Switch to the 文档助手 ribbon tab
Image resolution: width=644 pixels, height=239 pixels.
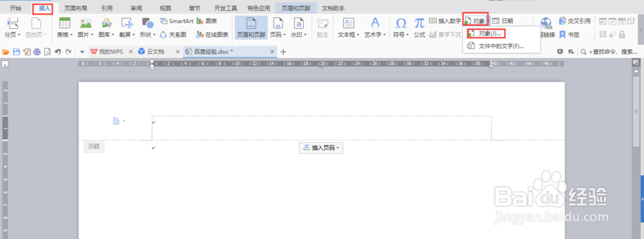pyautogui.click(x=333, y=8)
